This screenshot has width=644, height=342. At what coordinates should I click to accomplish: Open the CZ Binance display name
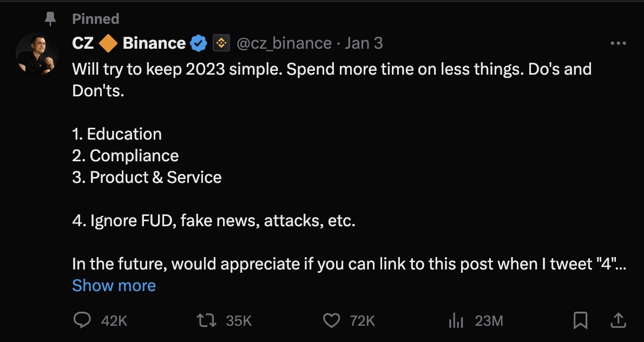[129, 43]
